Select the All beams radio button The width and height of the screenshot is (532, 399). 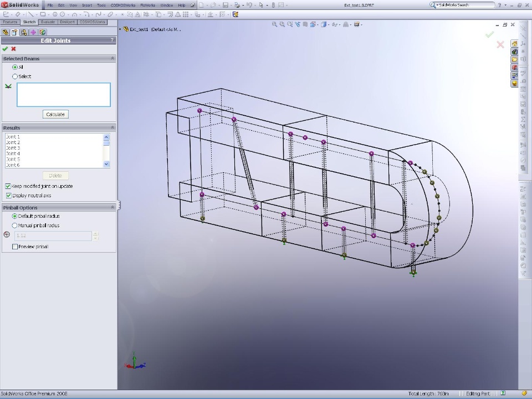(x=14, y=67)
